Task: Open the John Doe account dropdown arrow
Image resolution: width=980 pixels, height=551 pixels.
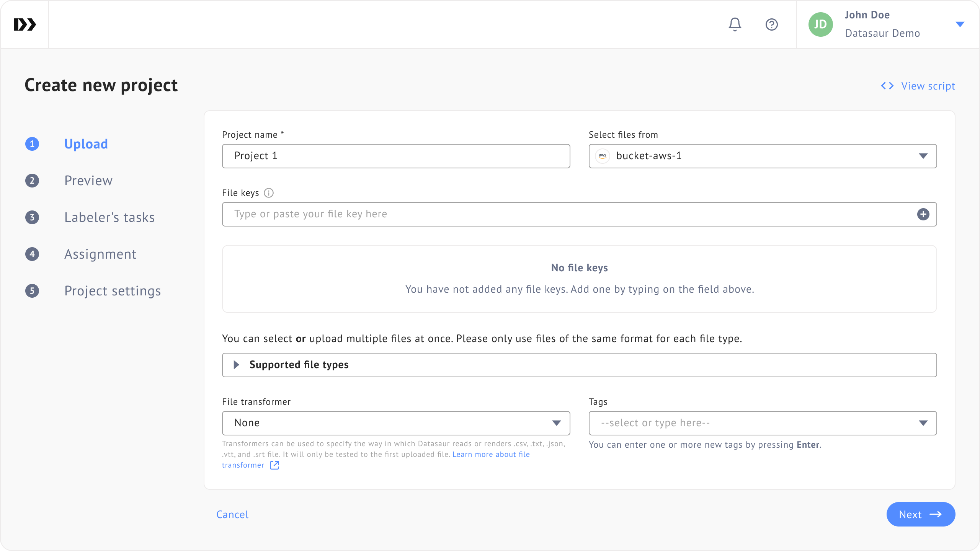Action: pyautogui.click(x=960, y=24)
